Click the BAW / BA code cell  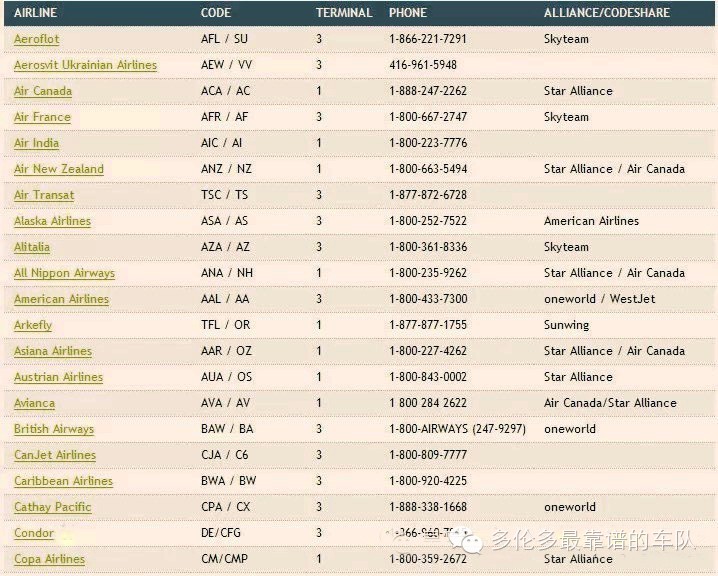[227, 429]
